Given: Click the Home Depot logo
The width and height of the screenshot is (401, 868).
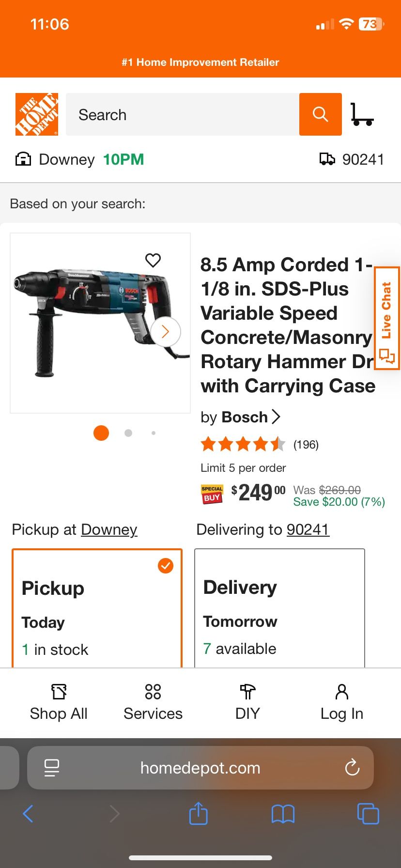Looking at the screenshot, I should (x=37, y=114).
